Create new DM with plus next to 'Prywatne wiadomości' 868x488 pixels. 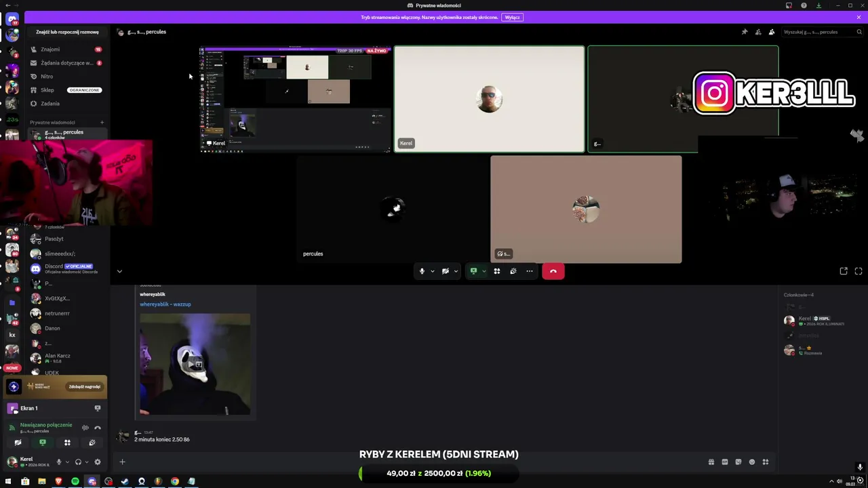102,123
